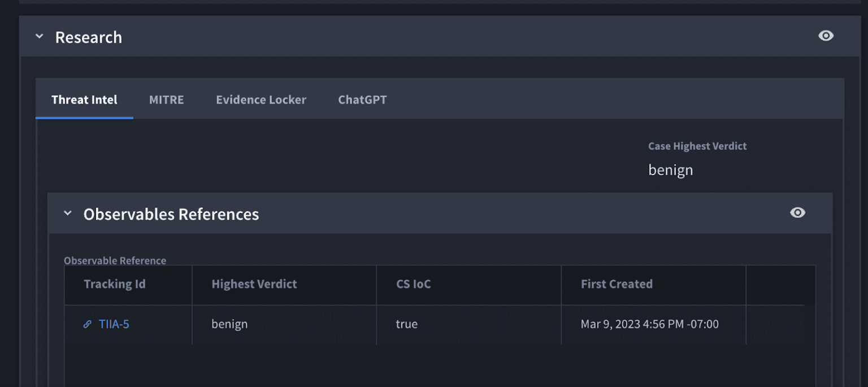Screen dimensions: 868x387
Task: Switch to the MITRE tab
Action: click(166, 99)
